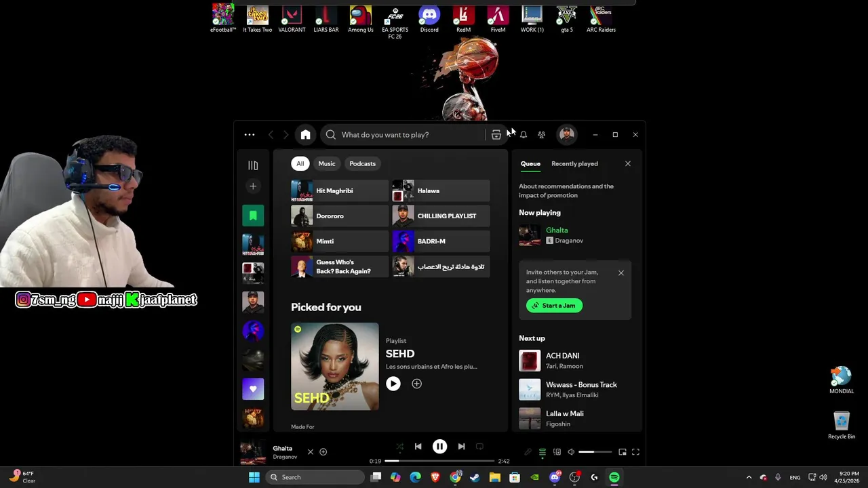The height and width of the screenshot is (488, 868).
Task: Click the now-playing album art in player bar
Action: (253, 452)
